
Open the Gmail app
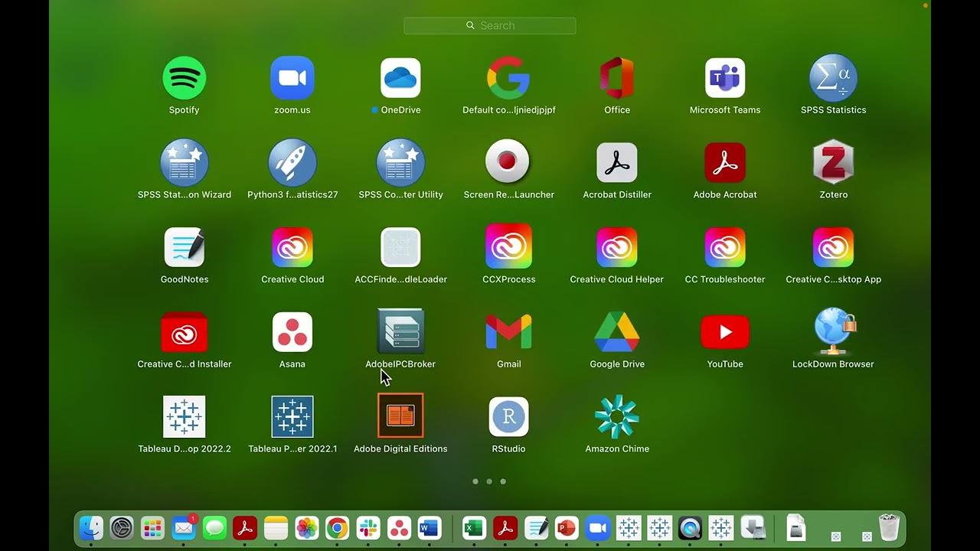[x=508, y=332]
